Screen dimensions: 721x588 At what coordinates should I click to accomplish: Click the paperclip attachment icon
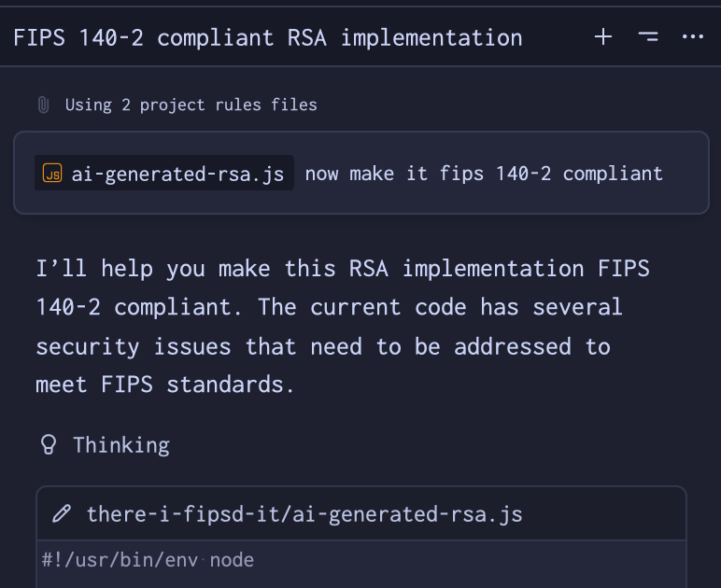point(43,105)
